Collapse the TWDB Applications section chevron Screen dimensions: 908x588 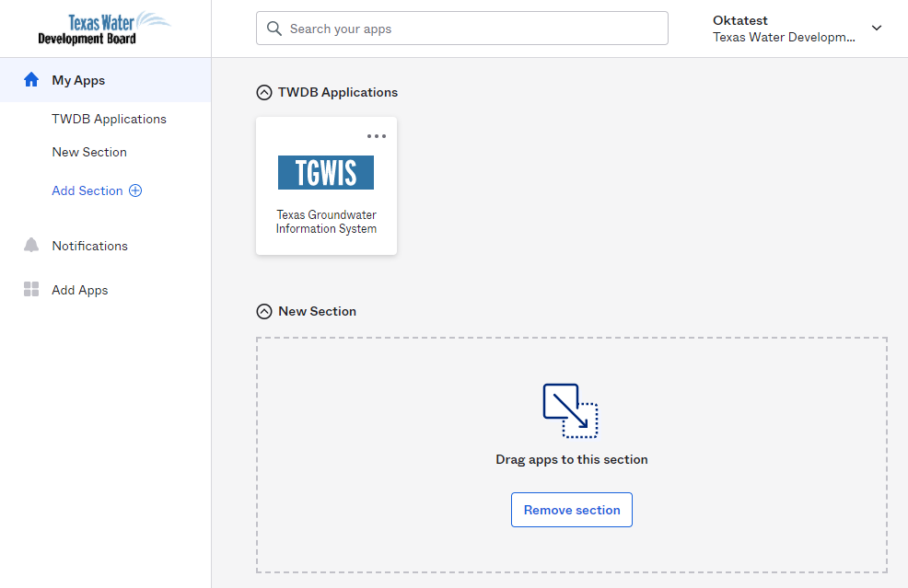264,93
